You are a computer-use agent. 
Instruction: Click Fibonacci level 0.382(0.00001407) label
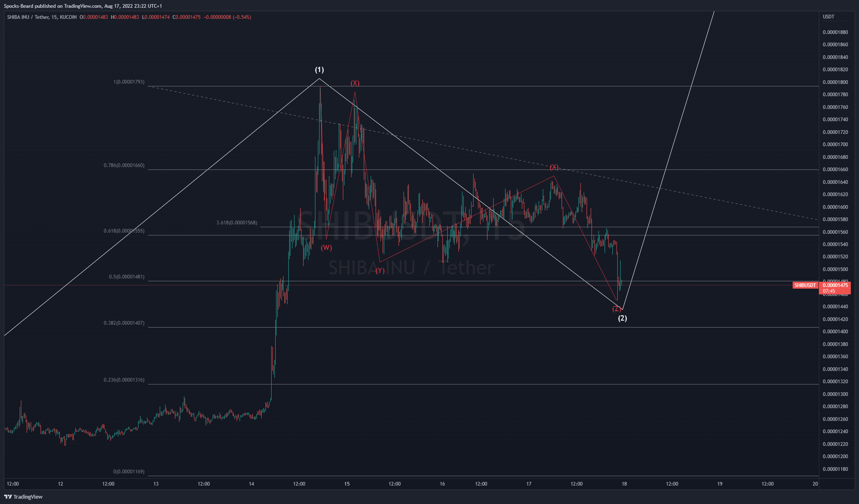tap(124, 323)
